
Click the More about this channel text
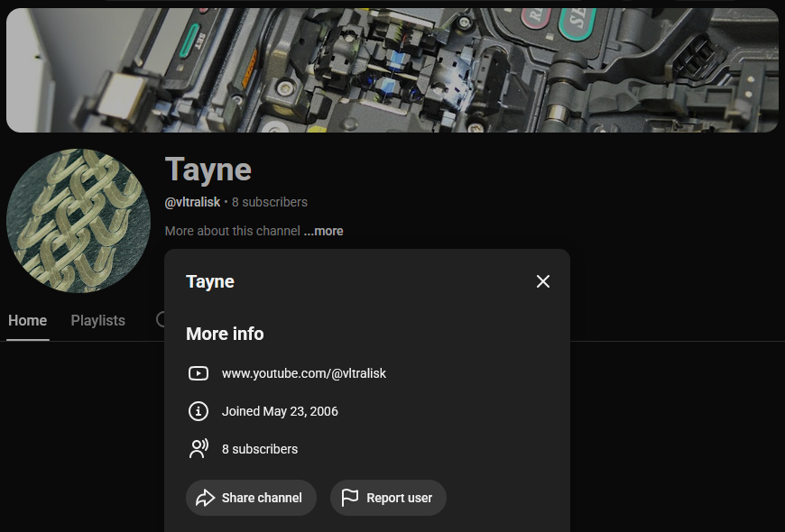[x=233, y=231]
